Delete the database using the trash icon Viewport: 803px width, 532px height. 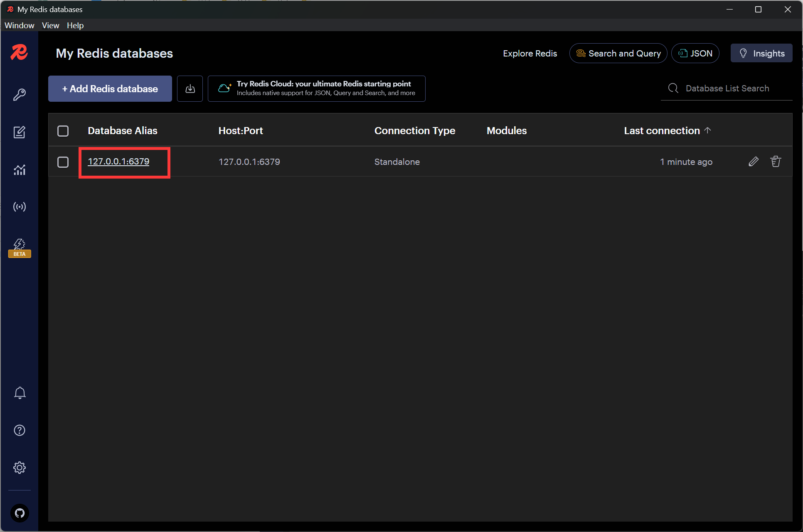776,162
